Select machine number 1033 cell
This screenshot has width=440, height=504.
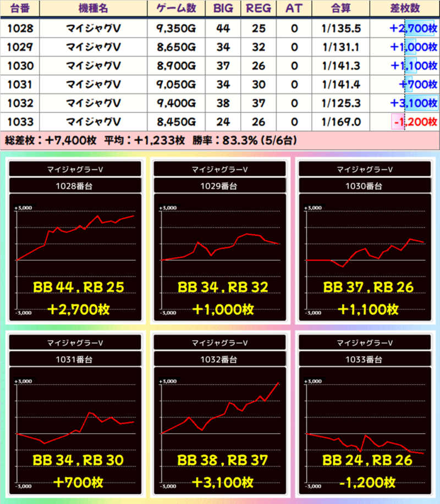[20, 121]
